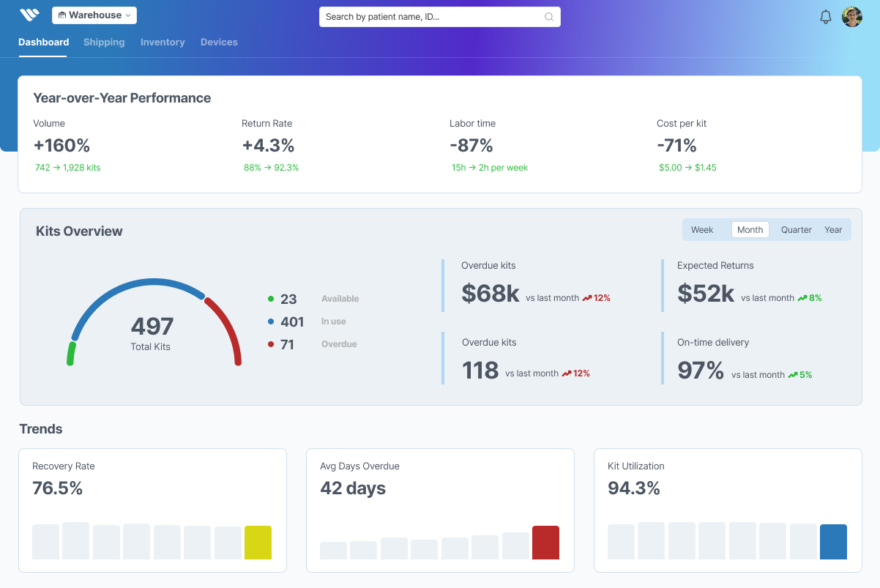Select the green Available legend dot
880x588 pixels.
pos(271,298)
